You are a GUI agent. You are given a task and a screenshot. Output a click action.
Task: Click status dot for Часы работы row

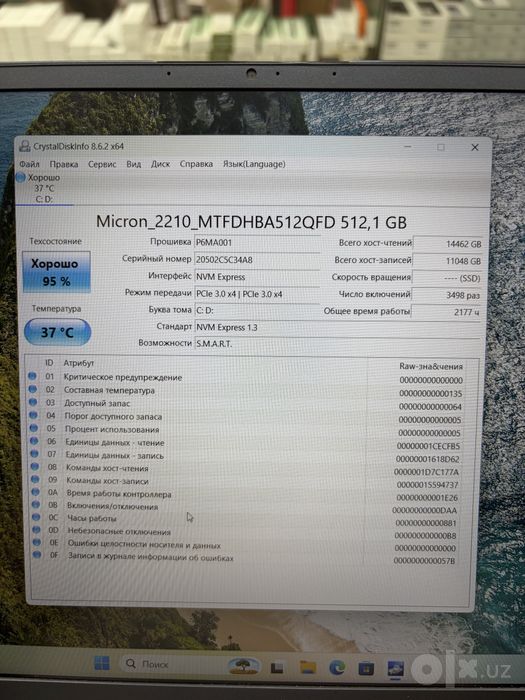point(37,517)
